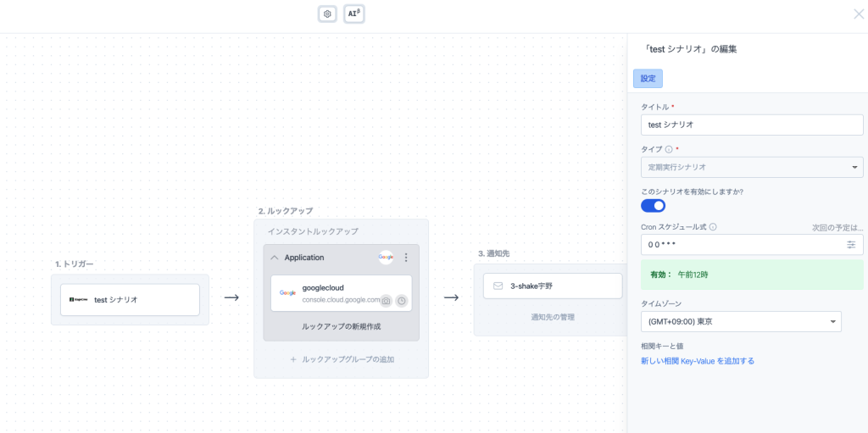The image size is (868, 433).
Task: Open the AI beta assistant button
Action: point(353,14)
